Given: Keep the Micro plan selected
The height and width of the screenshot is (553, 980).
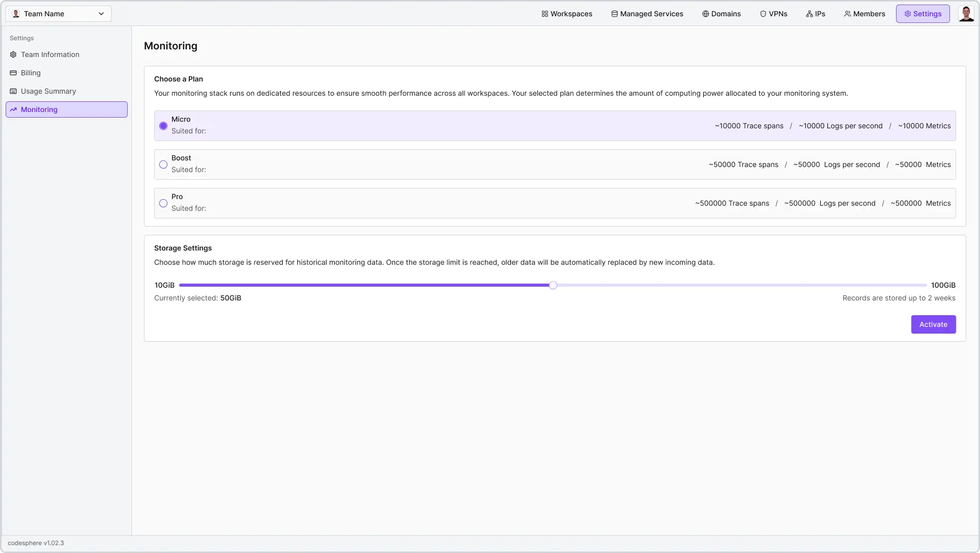Looking at the screenshot, I should pyautogui.click(x=163, y=126).
